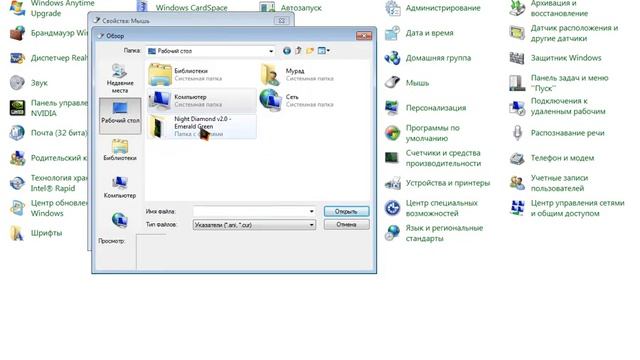Open Центр управления сетями и общим доступом
Screen dimensions: 640x360
567,208
